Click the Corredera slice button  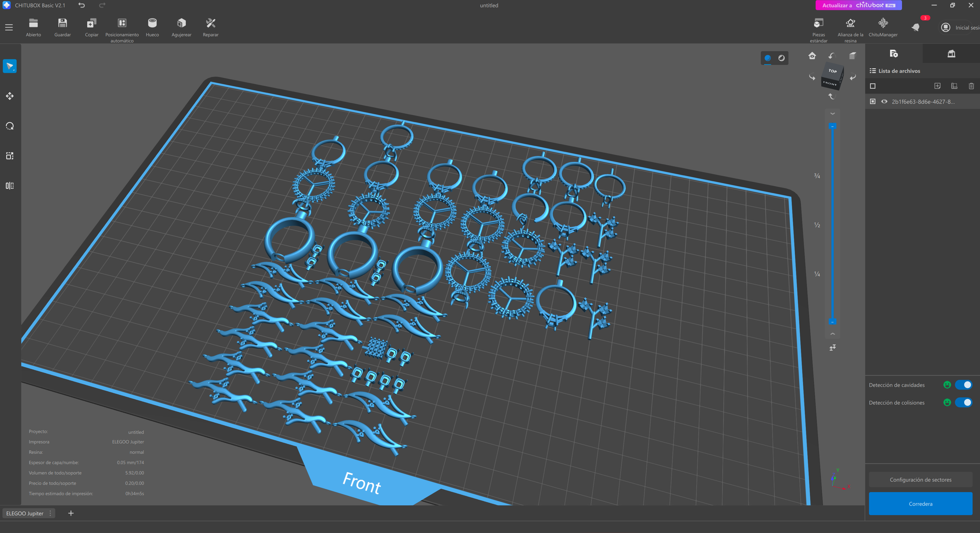coord(920,504)
